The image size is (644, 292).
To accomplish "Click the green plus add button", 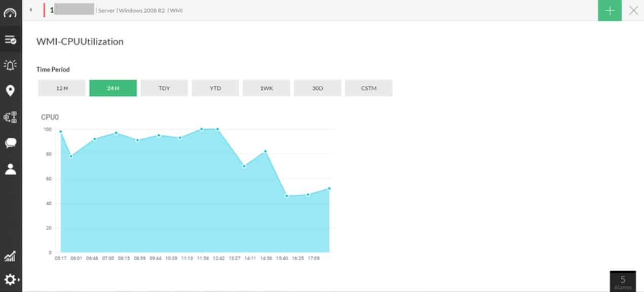I will pos(610,11).
